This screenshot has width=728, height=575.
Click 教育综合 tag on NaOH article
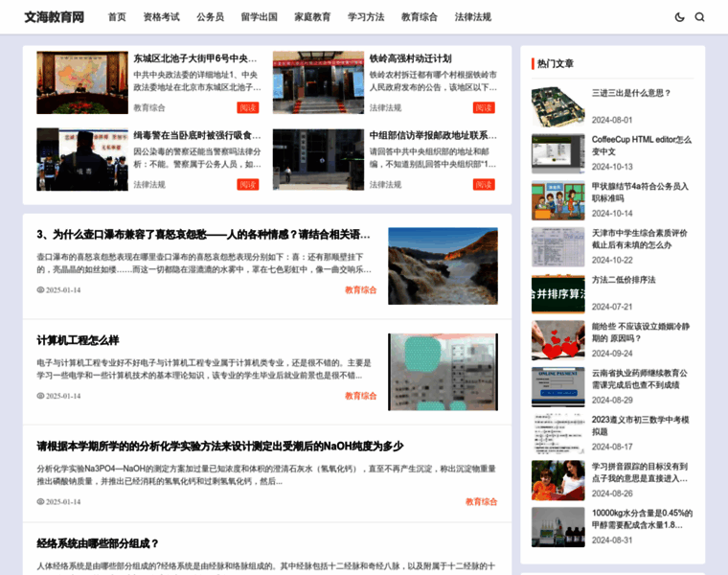coord(482,501)
